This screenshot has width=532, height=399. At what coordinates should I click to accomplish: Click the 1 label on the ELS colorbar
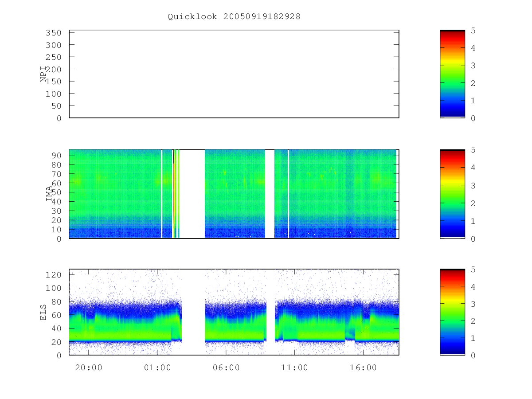(x=473, y=338)
